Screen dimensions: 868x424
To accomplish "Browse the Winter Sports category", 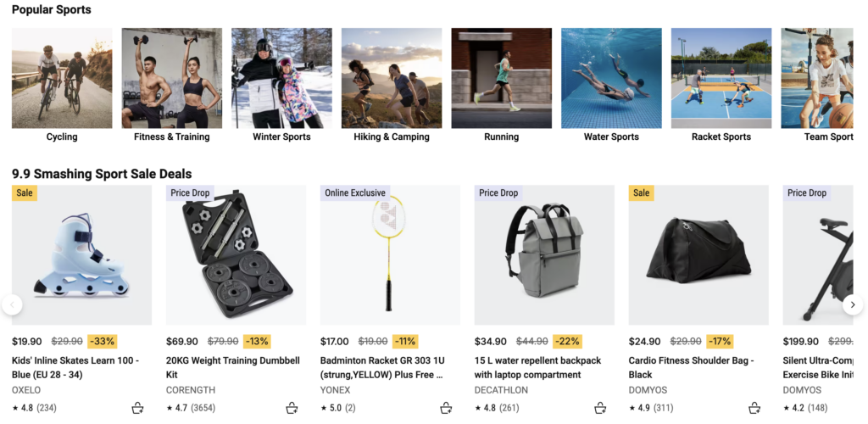I will coord(281,78).
